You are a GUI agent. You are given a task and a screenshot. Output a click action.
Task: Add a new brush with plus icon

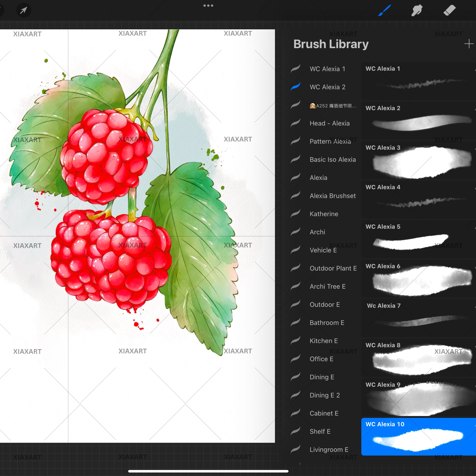coord(469,44)
